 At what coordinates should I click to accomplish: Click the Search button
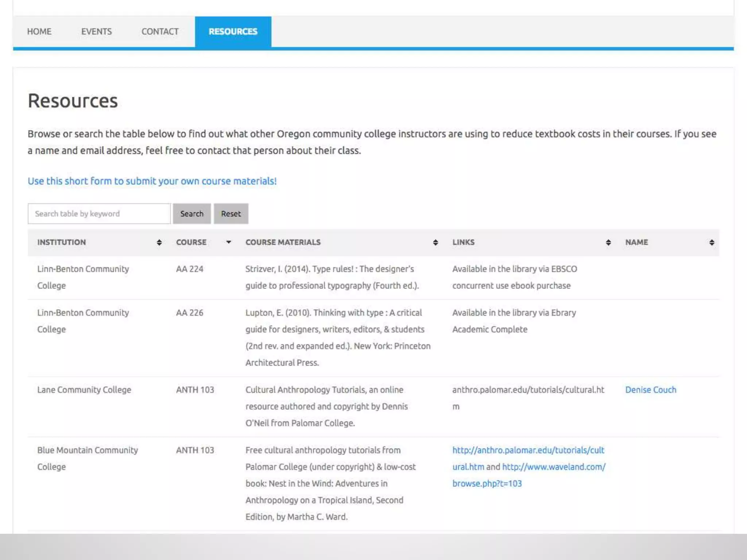(x=192, y=214)
